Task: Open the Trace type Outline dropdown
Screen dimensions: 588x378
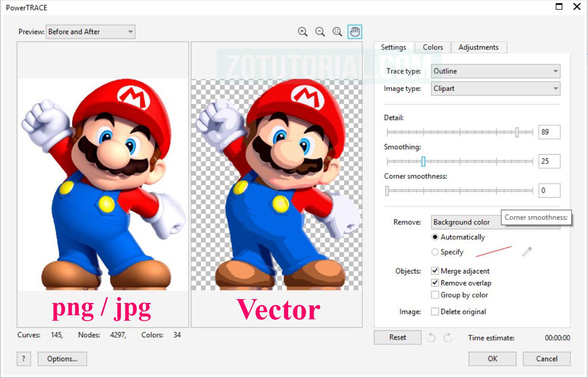Action: [496, 71]
